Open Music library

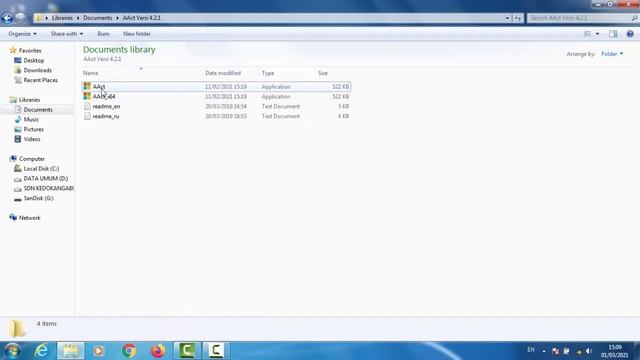(31, 119)
